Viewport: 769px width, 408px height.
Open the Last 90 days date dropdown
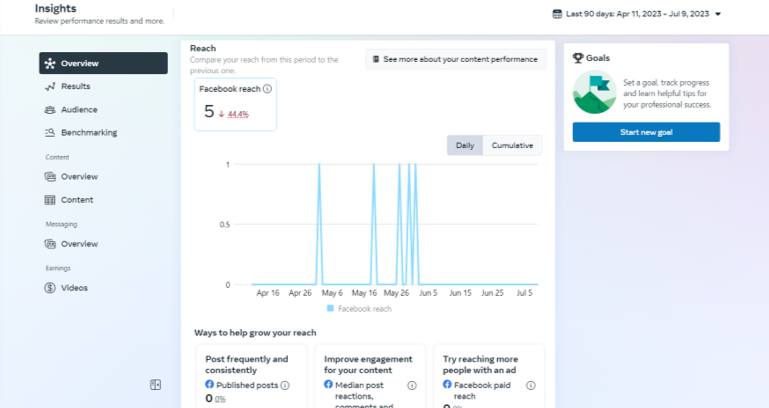click(x=637, y=14)
